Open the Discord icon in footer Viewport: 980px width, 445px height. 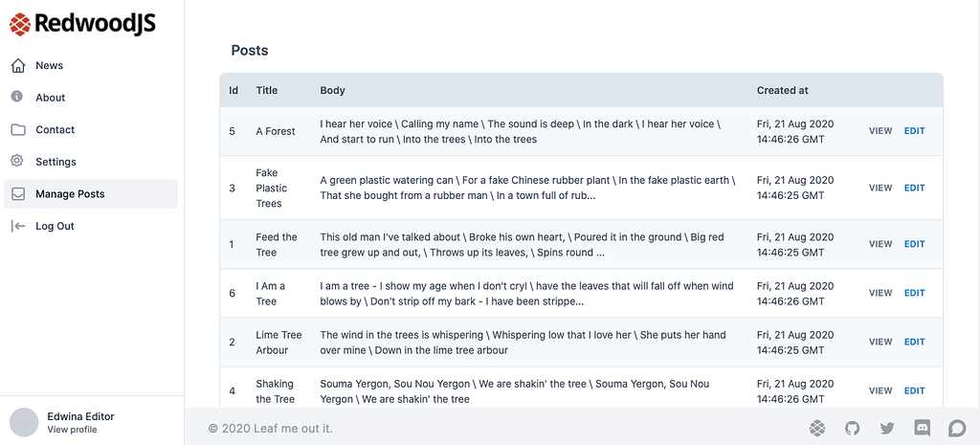click(923, 428)
